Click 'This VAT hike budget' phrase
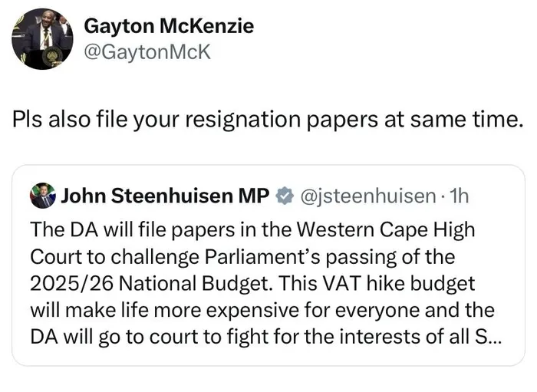The width and height of the screenshot is (537, 392). coord(377,284)
